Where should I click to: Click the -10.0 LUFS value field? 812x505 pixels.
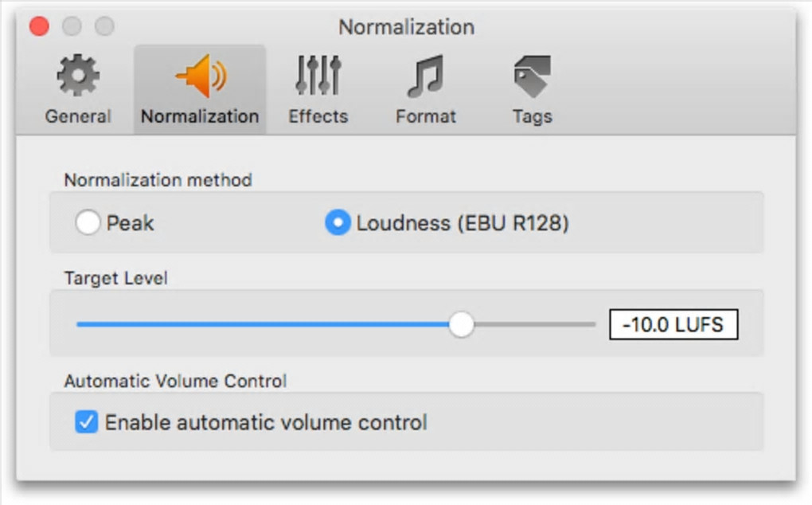tap(673, 325)
